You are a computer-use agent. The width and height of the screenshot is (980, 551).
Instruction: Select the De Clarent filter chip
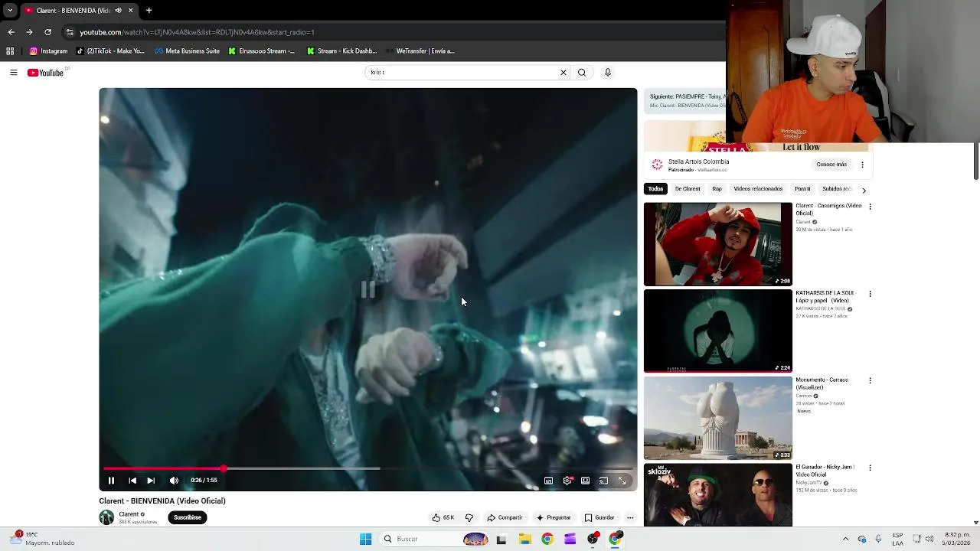[688, 189]
